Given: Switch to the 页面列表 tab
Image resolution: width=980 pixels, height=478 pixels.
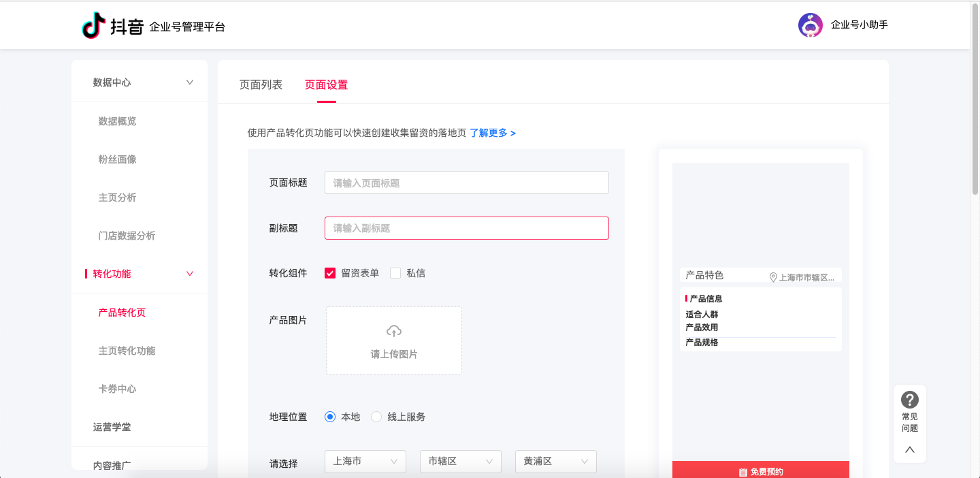Looking at the screenshot, I should click(x=261, y=85).
